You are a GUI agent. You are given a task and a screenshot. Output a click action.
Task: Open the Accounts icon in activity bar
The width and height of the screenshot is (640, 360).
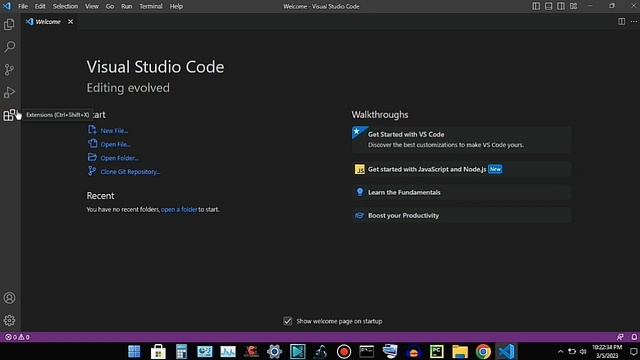tap(9, 298)
